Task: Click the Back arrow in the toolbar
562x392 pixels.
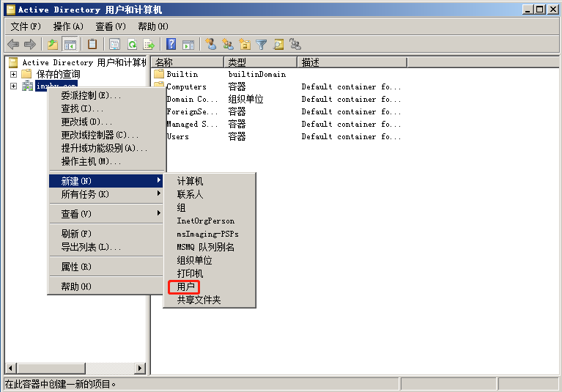Action: coord(13,45)
